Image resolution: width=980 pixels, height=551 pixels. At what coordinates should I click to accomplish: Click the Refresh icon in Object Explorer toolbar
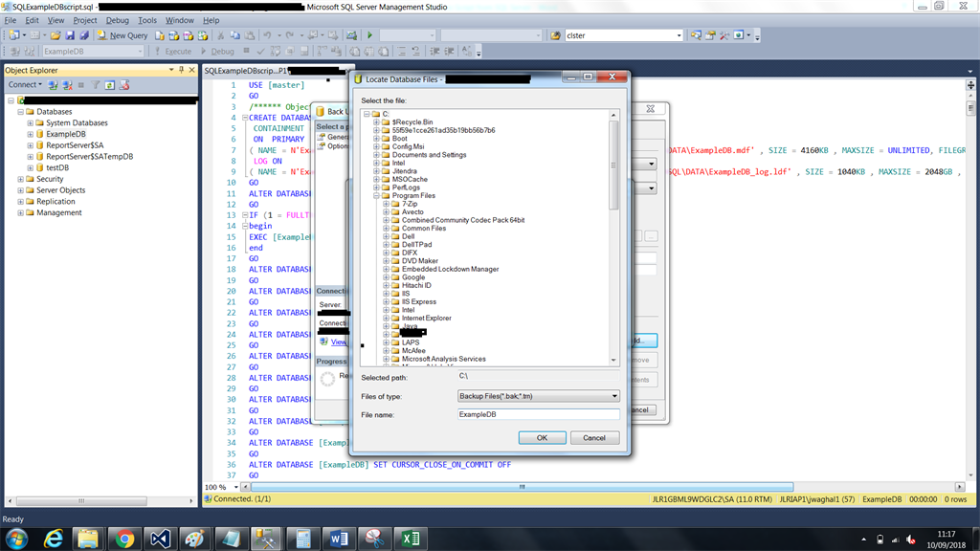click(110, 85)
